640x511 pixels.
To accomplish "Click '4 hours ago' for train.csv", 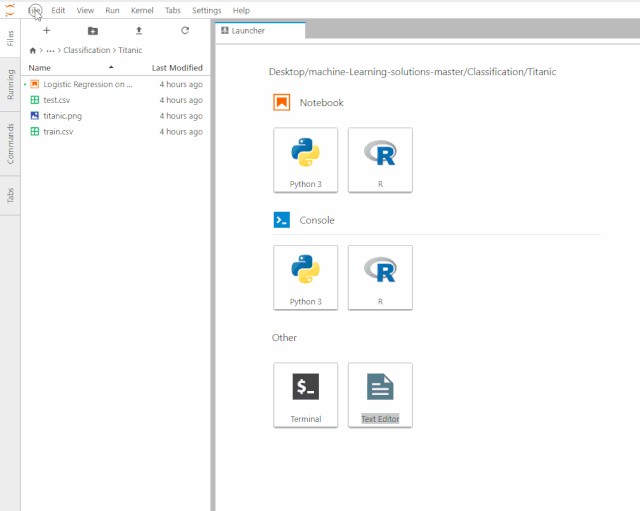I will click(x=181, y=132).
